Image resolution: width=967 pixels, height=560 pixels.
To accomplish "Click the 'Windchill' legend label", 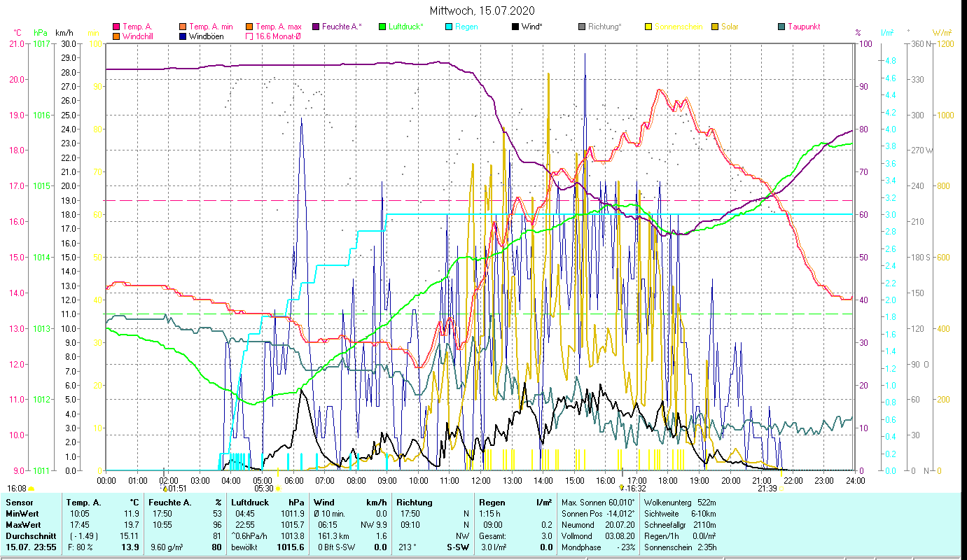I will pos(139,36).
